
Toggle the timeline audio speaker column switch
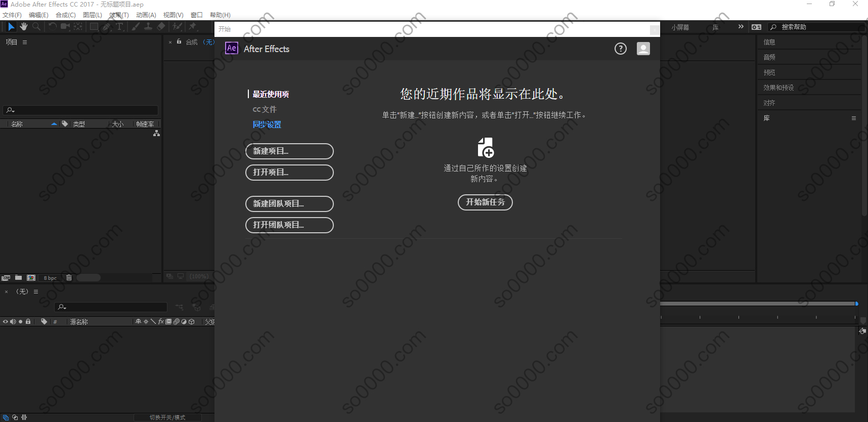[x=13, y=322]
